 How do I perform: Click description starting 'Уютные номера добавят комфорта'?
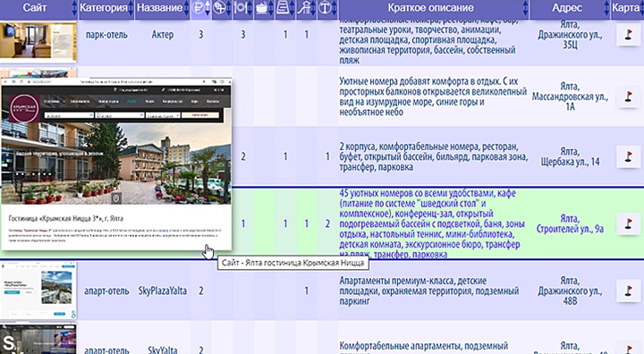(x=433, y=97)
